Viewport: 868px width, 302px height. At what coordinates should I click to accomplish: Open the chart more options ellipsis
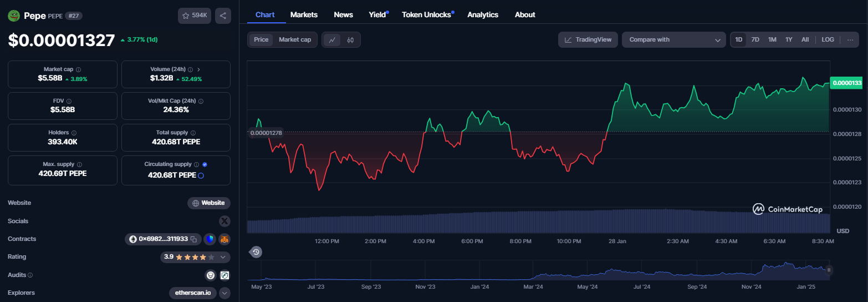(850, 40)
